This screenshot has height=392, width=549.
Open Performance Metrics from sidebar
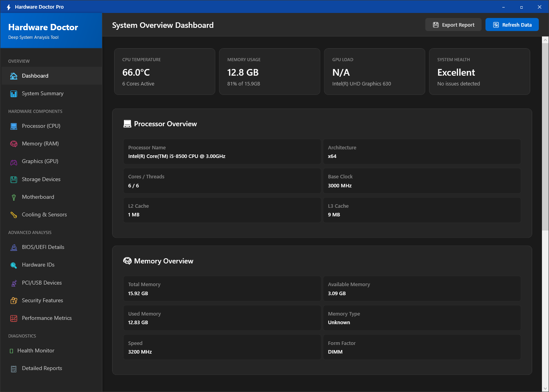[x=51, y=318]
